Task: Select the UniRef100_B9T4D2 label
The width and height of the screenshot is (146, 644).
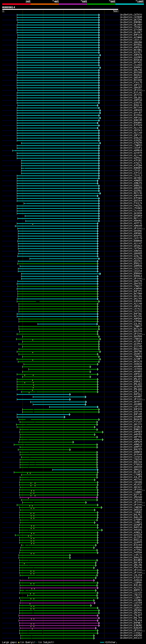Action: click(x=131, y=63)
